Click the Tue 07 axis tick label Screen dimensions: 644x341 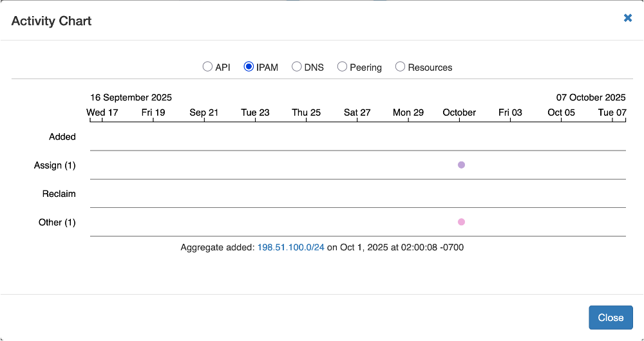(x=612, y=112)
